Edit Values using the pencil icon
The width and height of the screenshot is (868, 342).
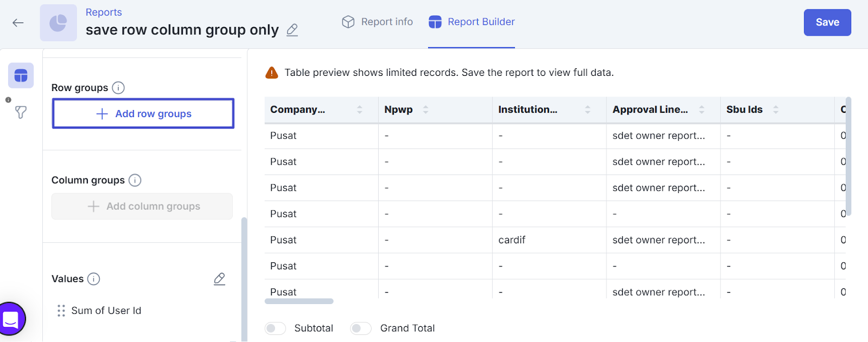coord(219,279)
